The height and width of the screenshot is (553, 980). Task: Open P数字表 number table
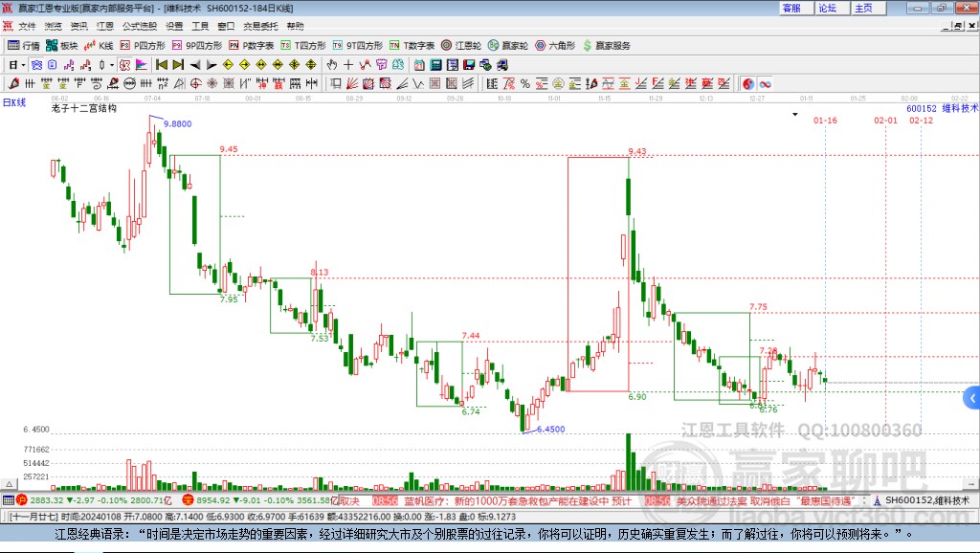252,46
